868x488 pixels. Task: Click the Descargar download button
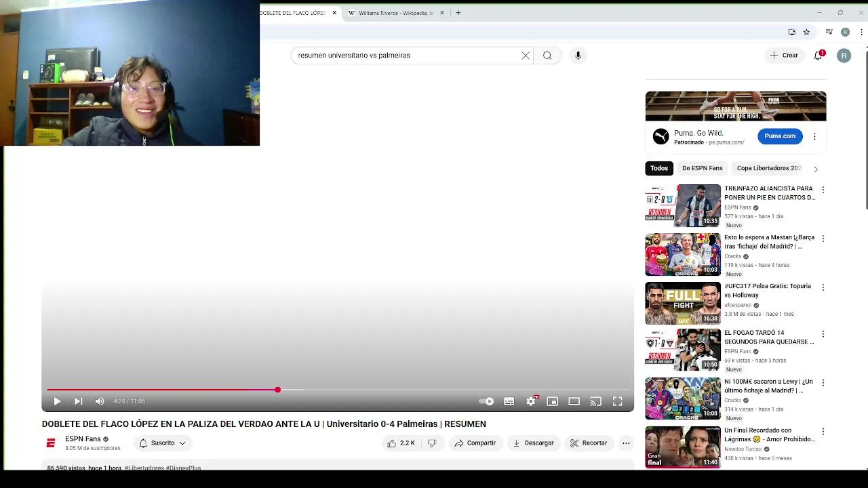533,443
